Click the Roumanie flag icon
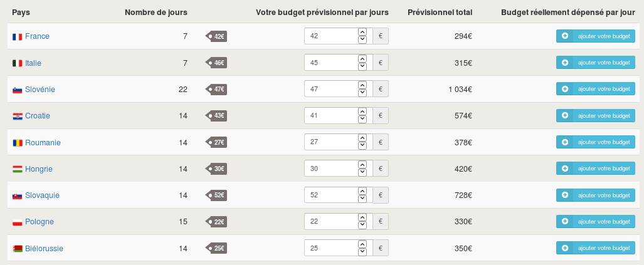This screenshot has height=265, width=644. [x=18, y=143]
